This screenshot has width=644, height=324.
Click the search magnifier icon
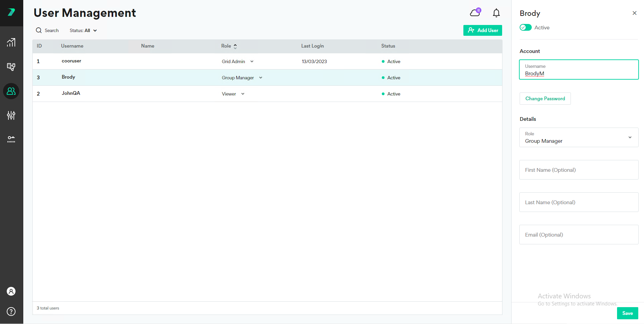[x=39, y=30]
